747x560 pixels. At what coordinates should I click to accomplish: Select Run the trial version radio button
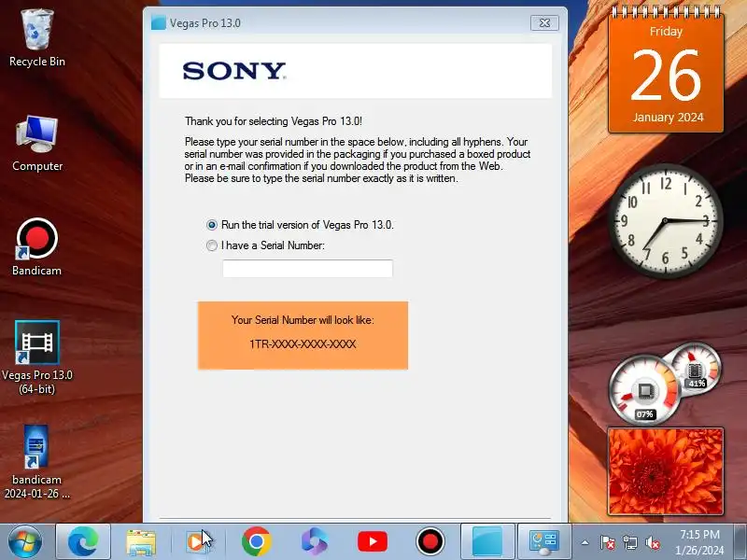coord(212,225)
